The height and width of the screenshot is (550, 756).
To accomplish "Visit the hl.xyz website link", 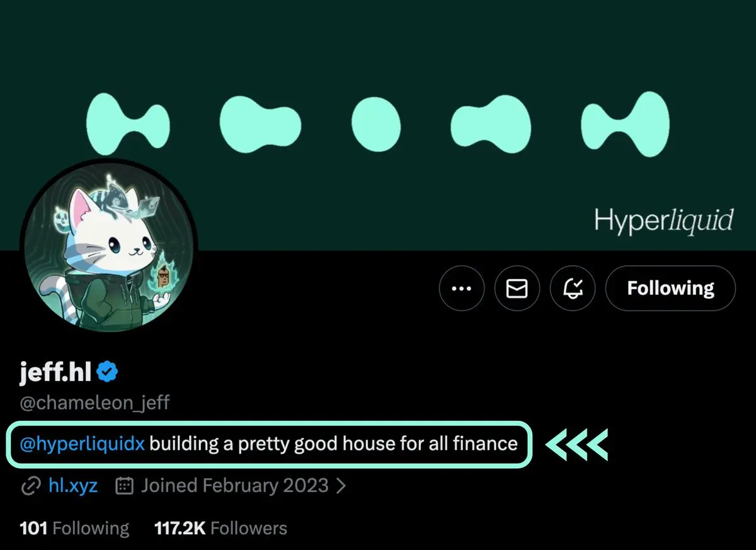I will tap(73, 486).
